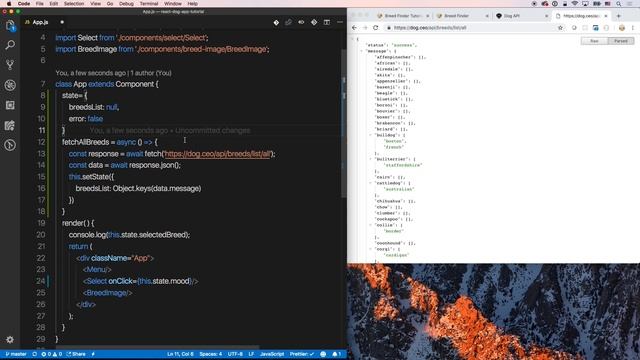Bookmark this page with the star icon
Screen dimensions: 640x360
point(560,28)
